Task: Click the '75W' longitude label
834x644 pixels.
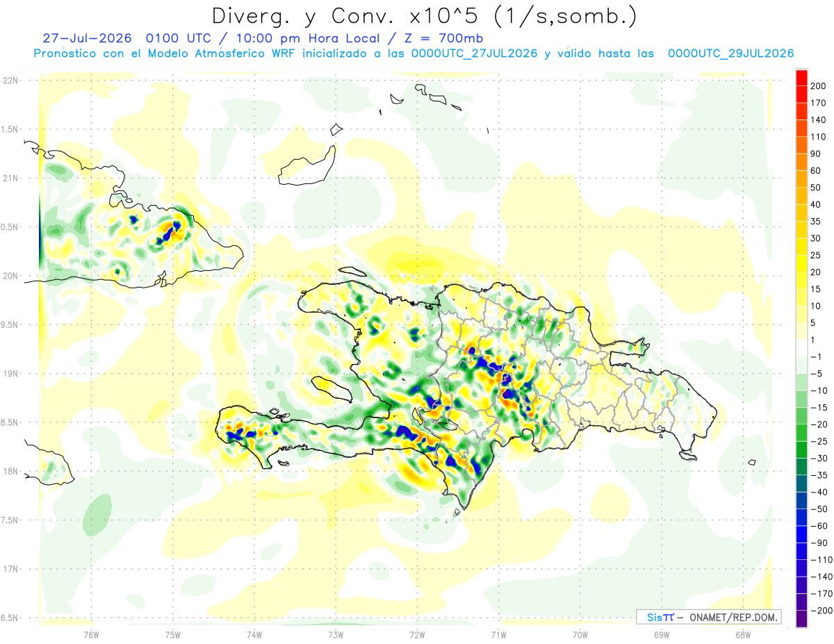Action: [173, 634]
